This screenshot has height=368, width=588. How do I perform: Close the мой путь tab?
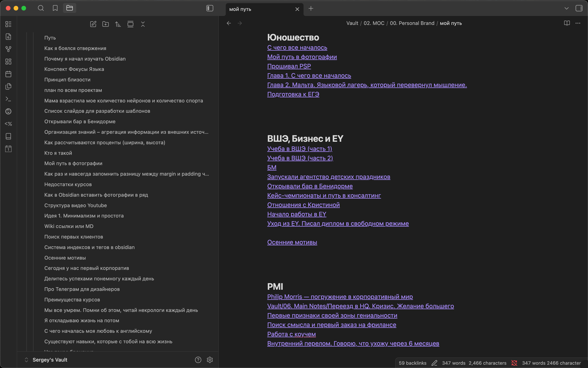point(297,9)
